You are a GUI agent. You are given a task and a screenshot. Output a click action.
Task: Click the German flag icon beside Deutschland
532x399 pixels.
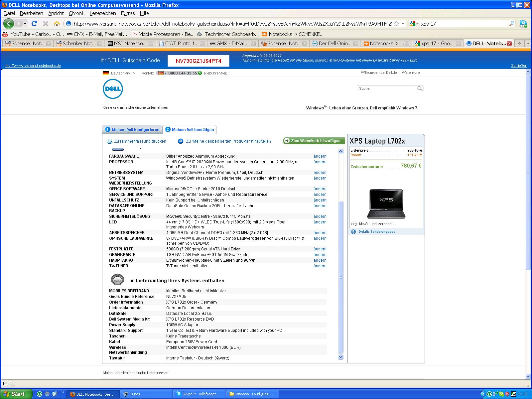[x=106, y=73]
